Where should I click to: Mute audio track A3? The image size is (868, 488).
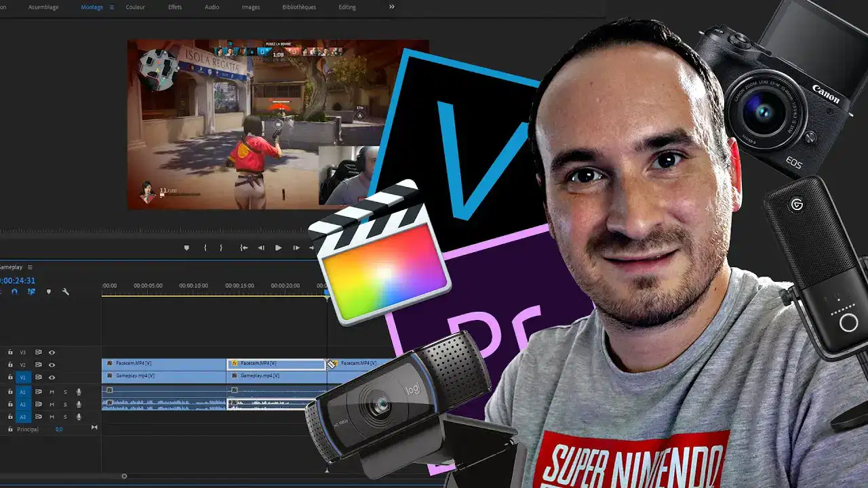pos(52,417)
